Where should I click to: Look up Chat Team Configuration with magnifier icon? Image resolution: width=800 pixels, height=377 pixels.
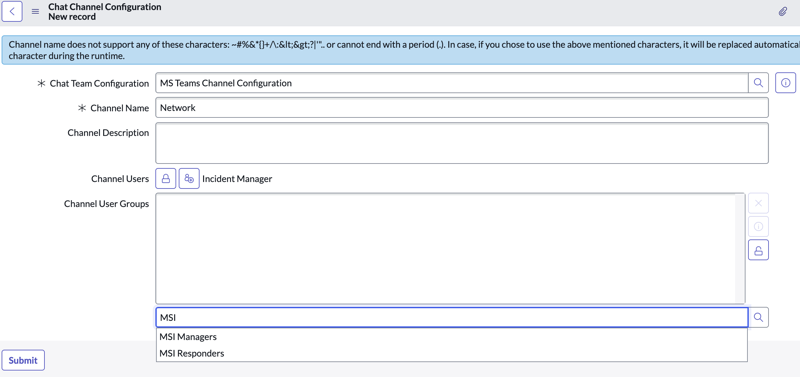pyautogui.click(x=758, y=83)
